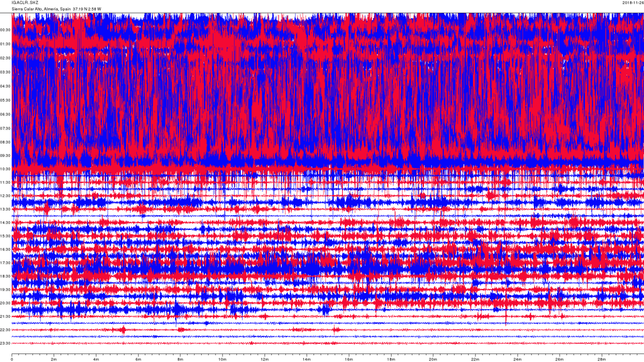This screenshot has width=644, height=362.
Task: Select the 09:30 time row label
Action: click(x=5, y=156)
